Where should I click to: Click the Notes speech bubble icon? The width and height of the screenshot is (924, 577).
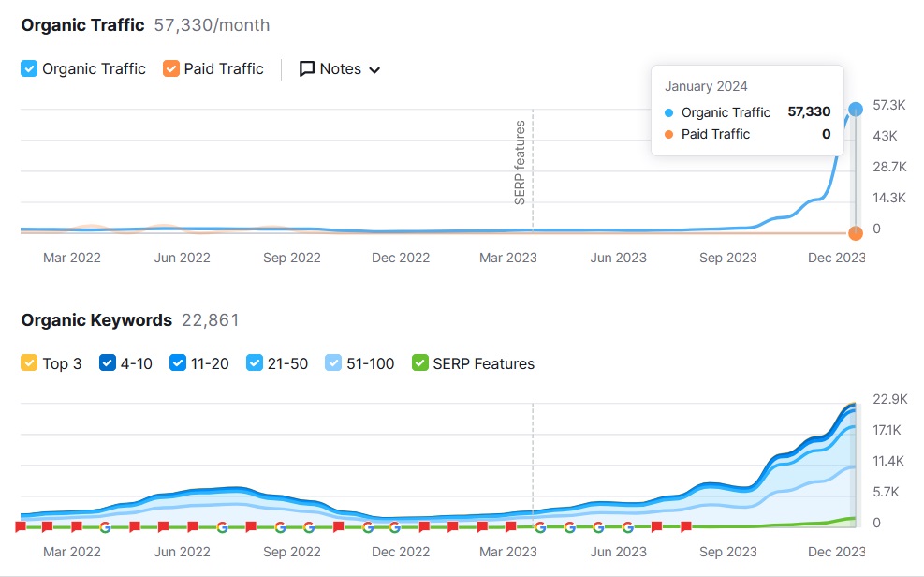(307, 69)
